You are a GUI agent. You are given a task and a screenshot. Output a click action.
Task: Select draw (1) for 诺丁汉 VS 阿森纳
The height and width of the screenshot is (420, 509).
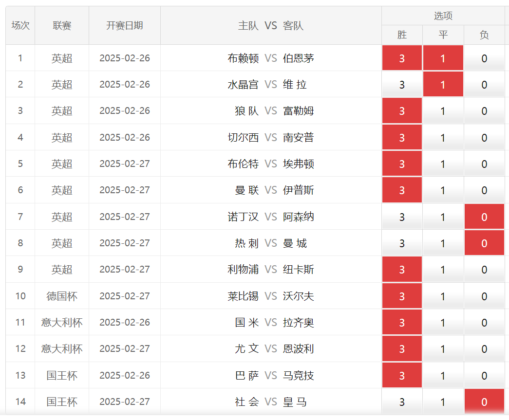[x=443, y=216]
